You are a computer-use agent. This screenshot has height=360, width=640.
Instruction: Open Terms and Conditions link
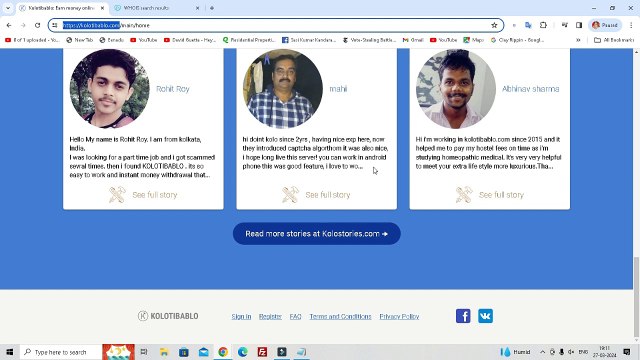[340, 316]
